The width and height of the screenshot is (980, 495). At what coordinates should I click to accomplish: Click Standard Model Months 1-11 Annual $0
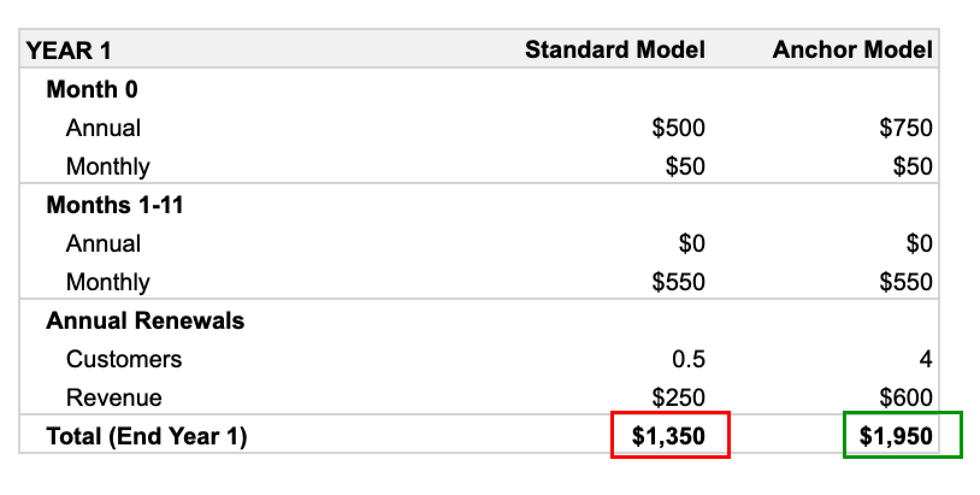pyautogui.click(x=692, y=243)
